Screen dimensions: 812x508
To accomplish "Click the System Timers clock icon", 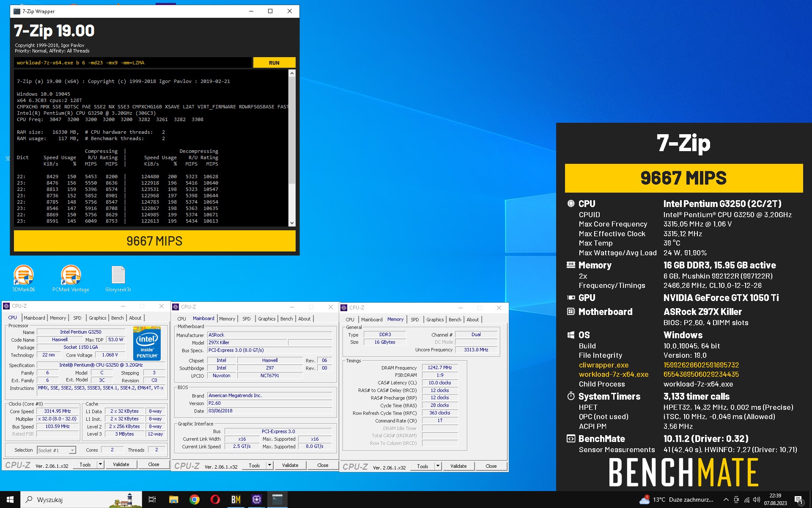I will (x=571, y=396).
